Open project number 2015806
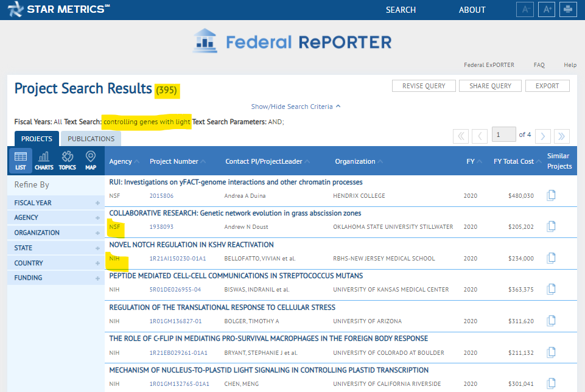The height and width of the screenshot is (392, 585). click(x=161, y=195)
